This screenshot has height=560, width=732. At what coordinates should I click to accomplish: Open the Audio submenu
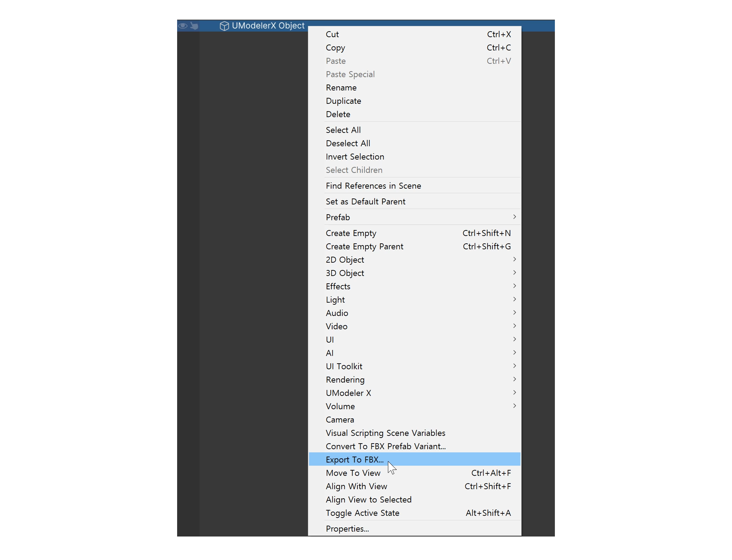tap(415, 313)
